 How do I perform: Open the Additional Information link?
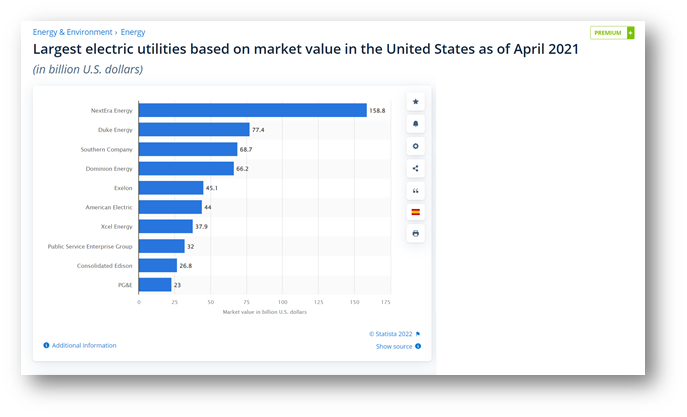(84, 346)
